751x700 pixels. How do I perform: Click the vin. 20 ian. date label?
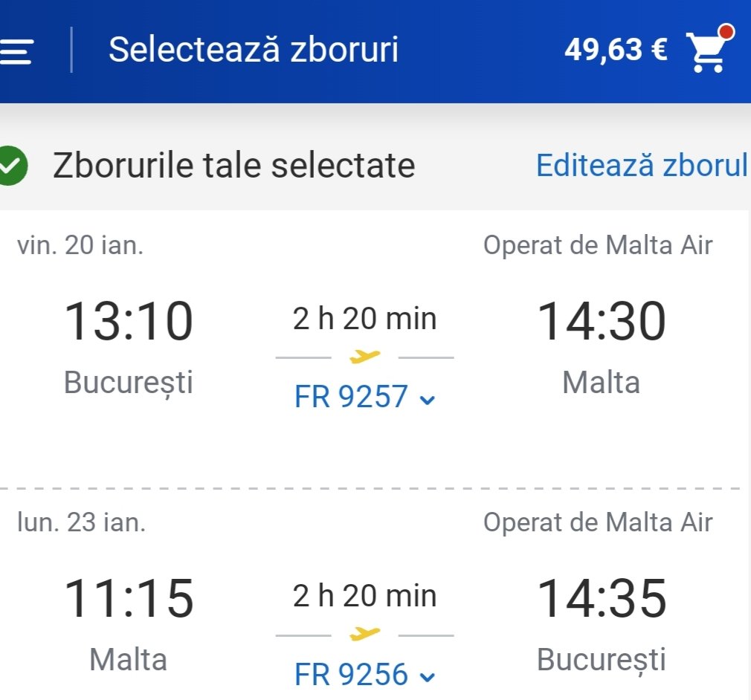point(80,245)
